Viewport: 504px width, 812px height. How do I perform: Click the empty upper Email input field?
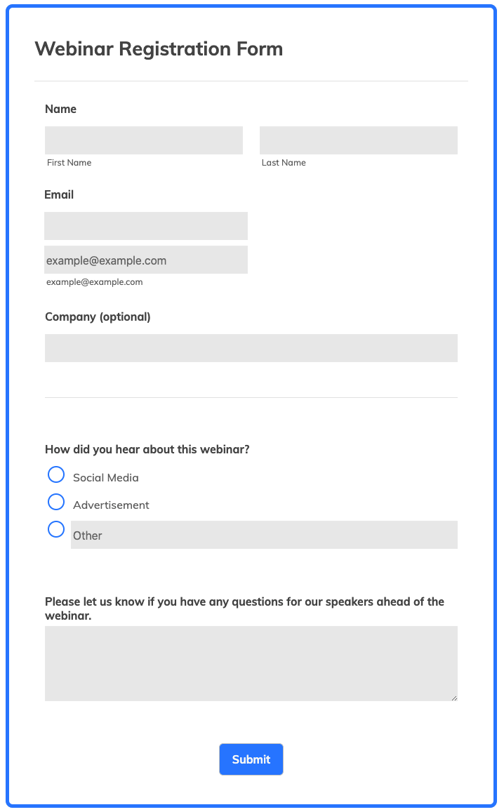[146, 226]
